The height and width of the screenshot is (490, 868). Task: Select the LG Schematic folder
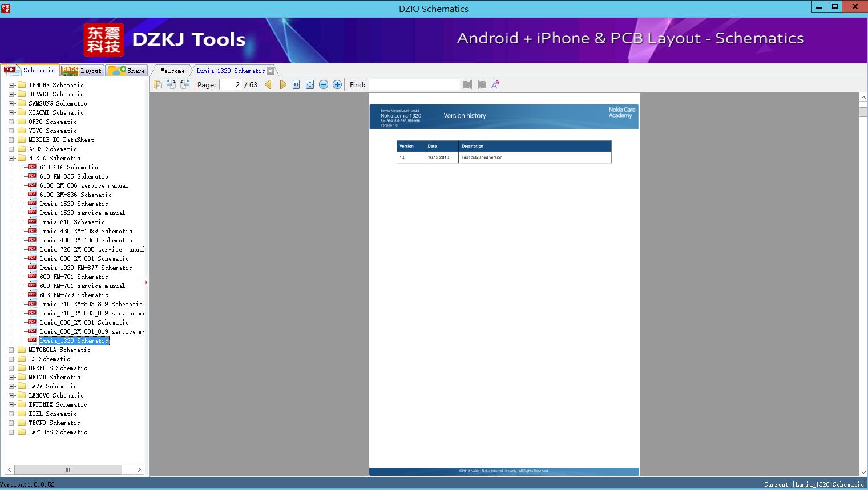coord(49,359)
